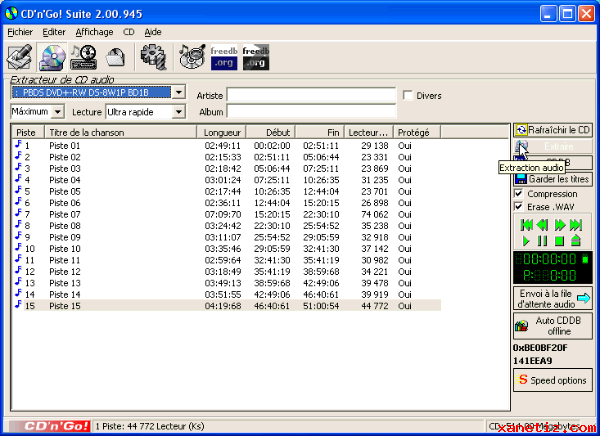Sort by the Piste column header

click(x=28, y=132)
